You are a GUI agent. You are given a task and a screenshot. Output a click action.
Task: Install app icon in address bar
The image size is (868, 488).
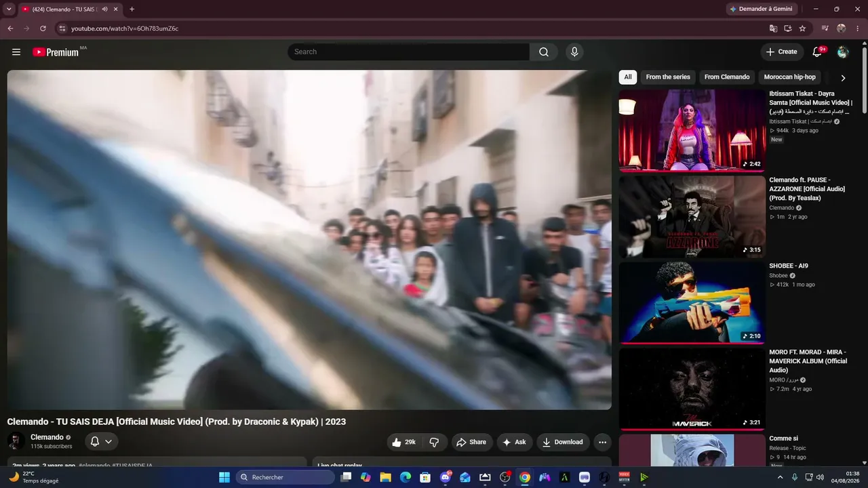(x=788, y=28)
